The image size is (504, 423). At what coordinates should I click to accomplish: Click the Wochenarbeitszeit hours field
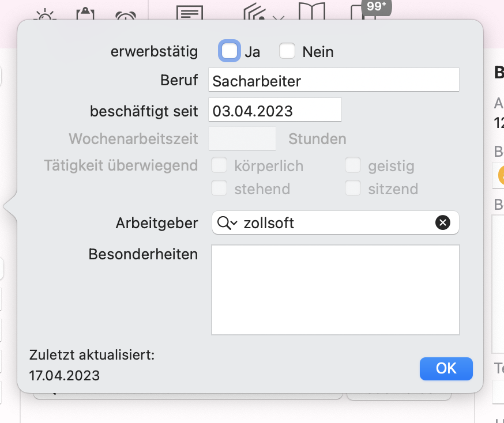tap(242, 138)
